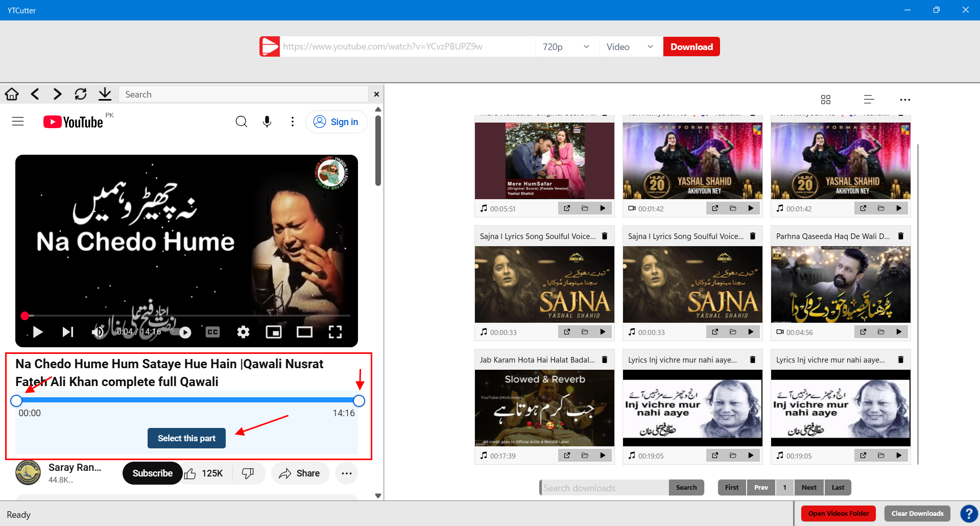Open folder of 00:17:39 Jab Karam item
Viewport: 980px width, 526px height.
coord(585,456)
